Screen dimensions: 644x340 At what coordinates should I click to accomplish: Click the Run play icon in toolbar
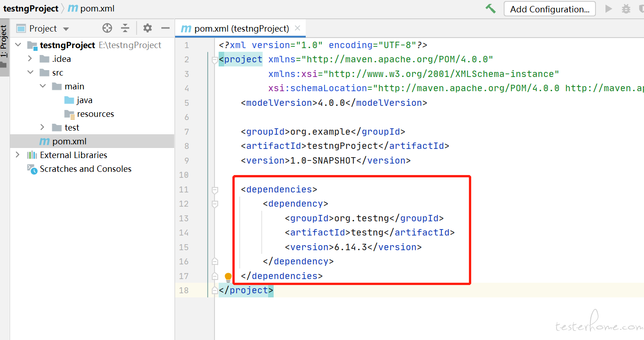608,9
